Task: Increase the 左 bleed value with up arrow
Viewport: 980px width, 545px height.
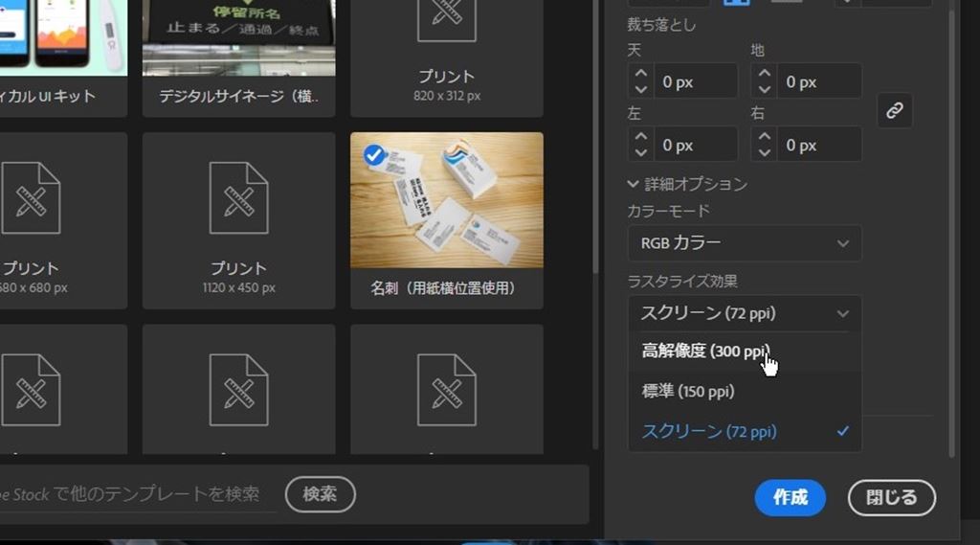Action: 641,136
